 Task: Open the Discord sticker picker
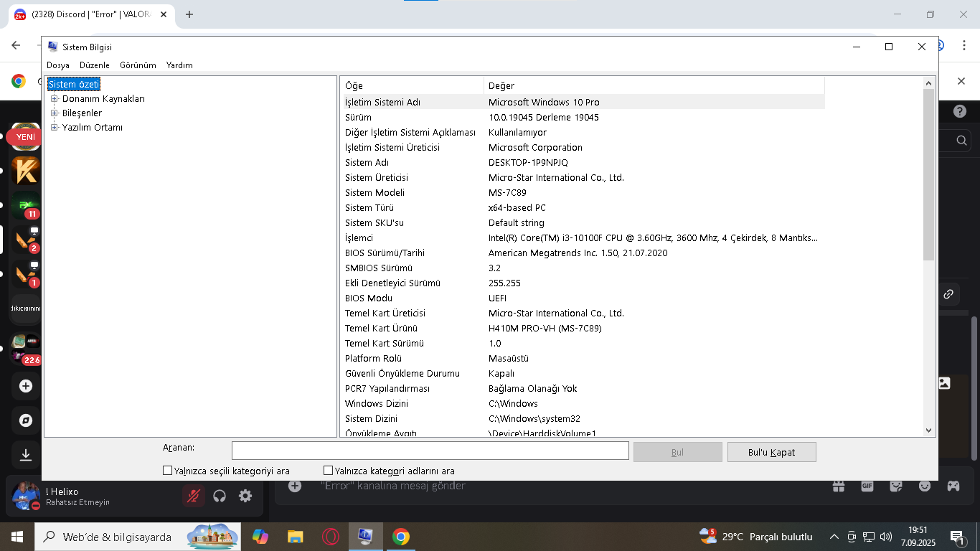click(x=896, y=486)
